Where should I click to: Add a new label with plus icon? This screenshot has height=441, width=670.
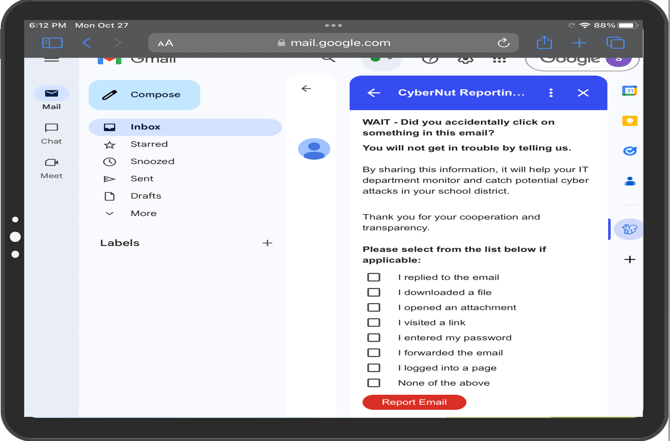pyautogui.click(x=267, y=243)
